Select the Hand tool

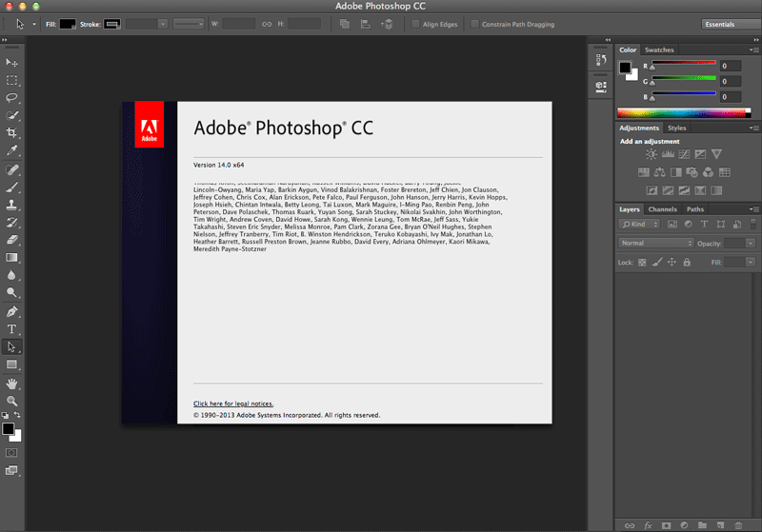[11, 384]
